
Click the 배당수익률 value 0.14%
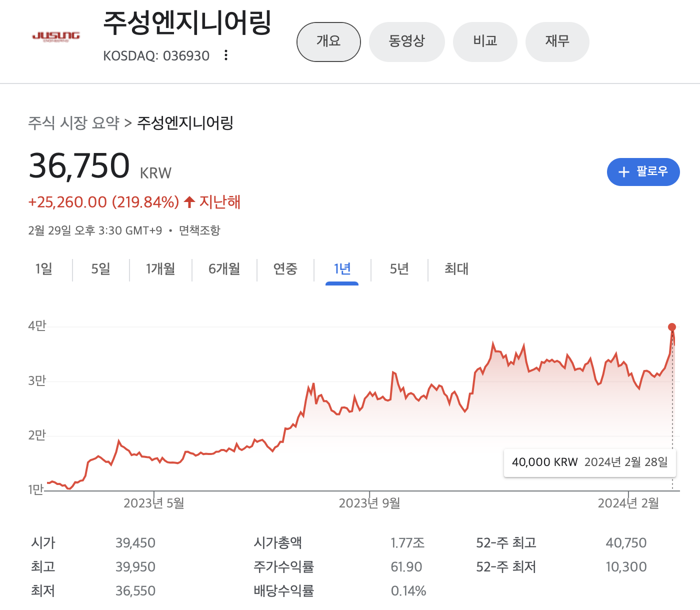tap(408, 591)
